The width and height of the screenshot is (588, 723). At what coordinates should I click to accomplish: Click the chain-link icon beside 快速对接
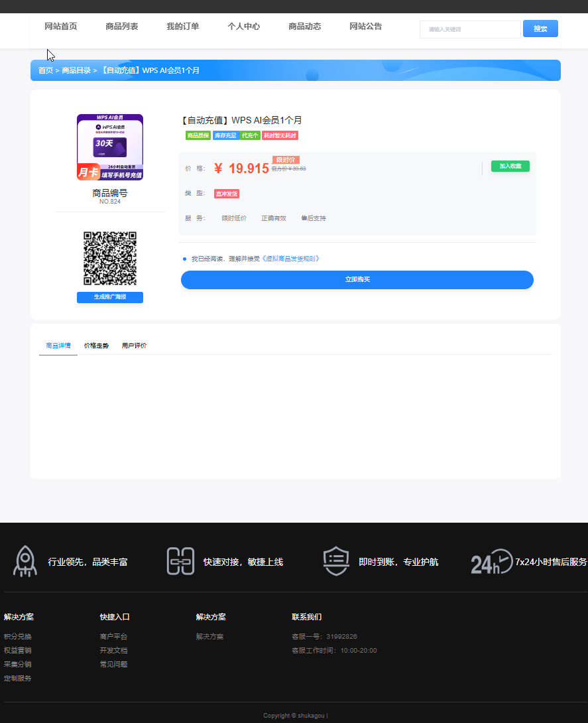180,561
